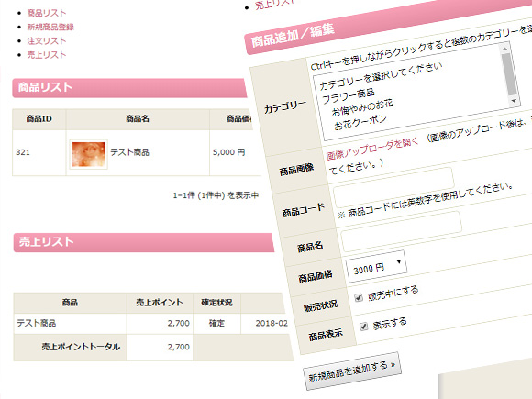Click the 商品名 text field

point(401,231)
